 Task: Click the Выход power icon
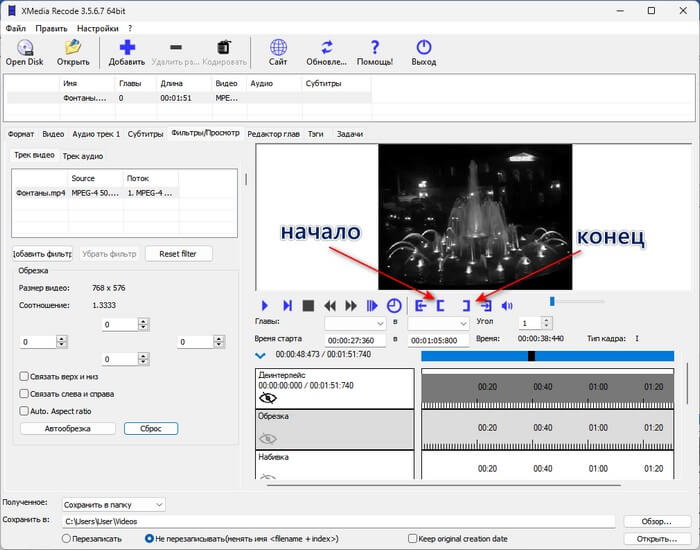click(x=423, y=47)
